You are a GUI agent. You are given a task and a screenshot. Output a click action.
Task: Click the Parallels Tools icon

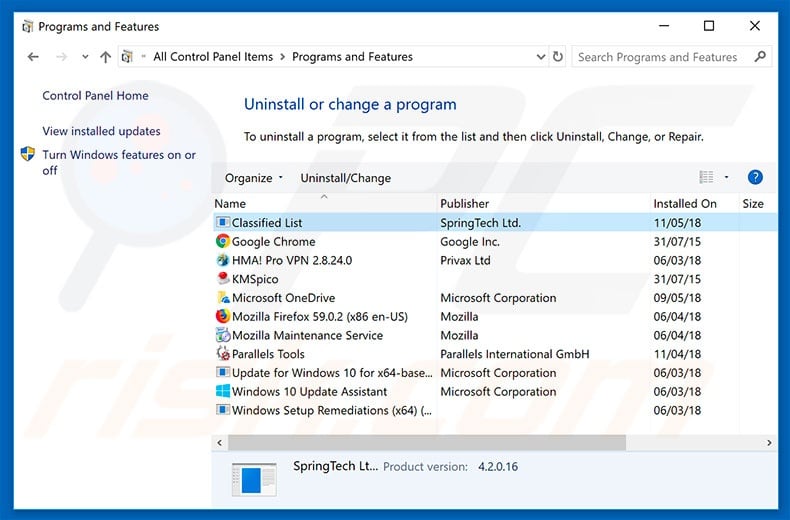(223, 353)
